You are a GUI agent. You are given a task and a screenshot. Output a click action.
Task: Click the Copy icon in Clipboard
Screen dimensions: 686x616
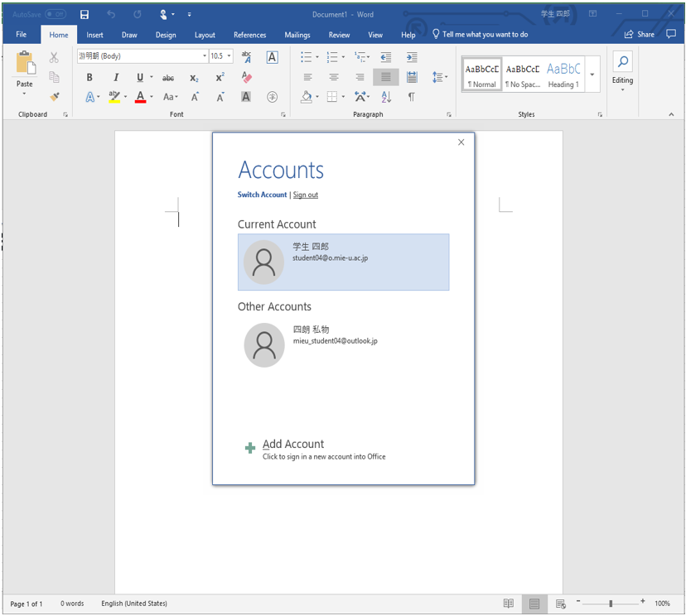54,77
